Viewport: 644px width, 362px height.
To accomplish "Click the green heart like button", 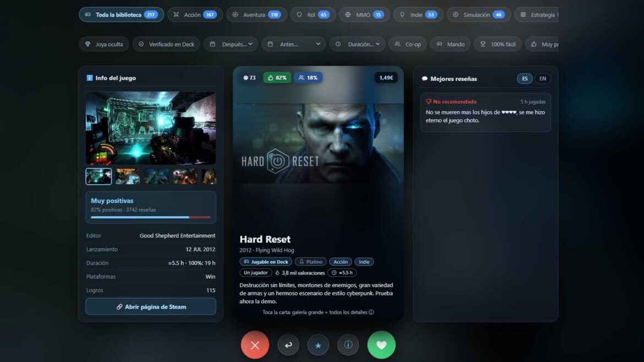I will (381, 345).
